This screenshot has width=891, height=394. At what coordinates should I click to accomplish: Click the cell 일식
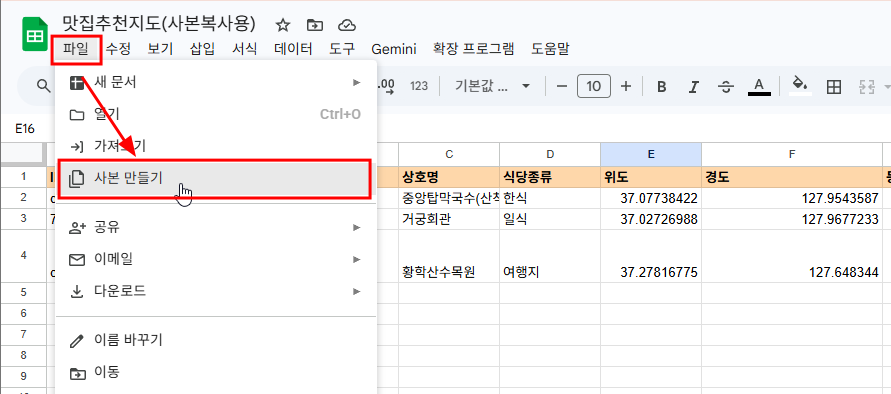click(550, 219)
